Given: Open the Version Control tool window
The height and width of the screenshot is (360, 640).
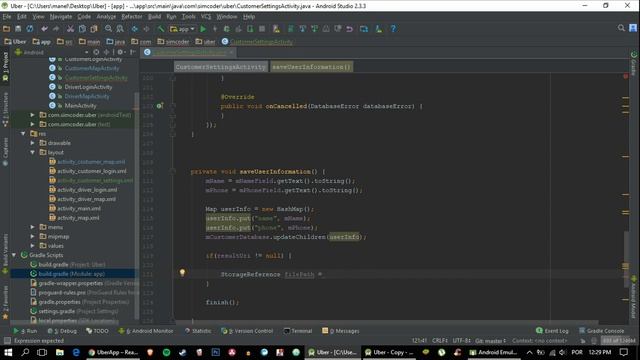Looking at the screenshot, I should 247,331.
